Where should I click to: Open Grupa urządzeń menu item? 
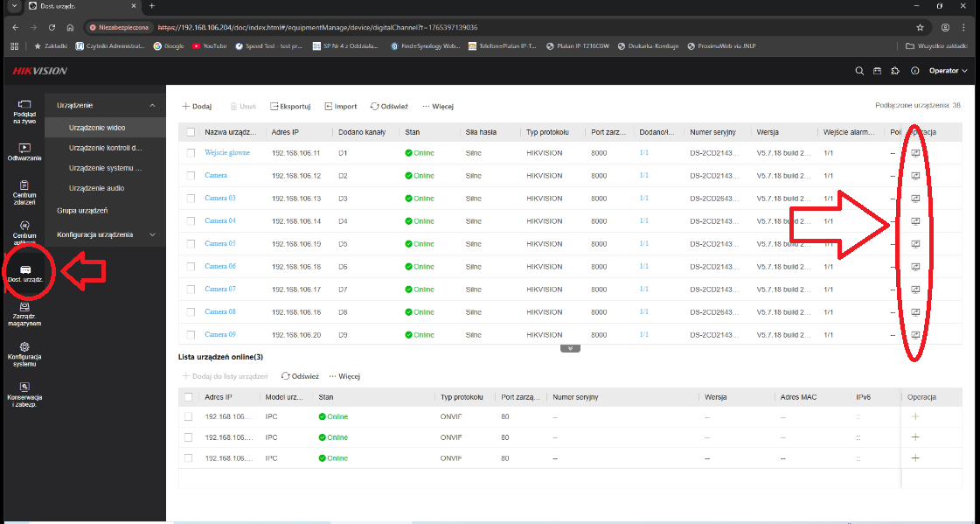pos(82,211)
